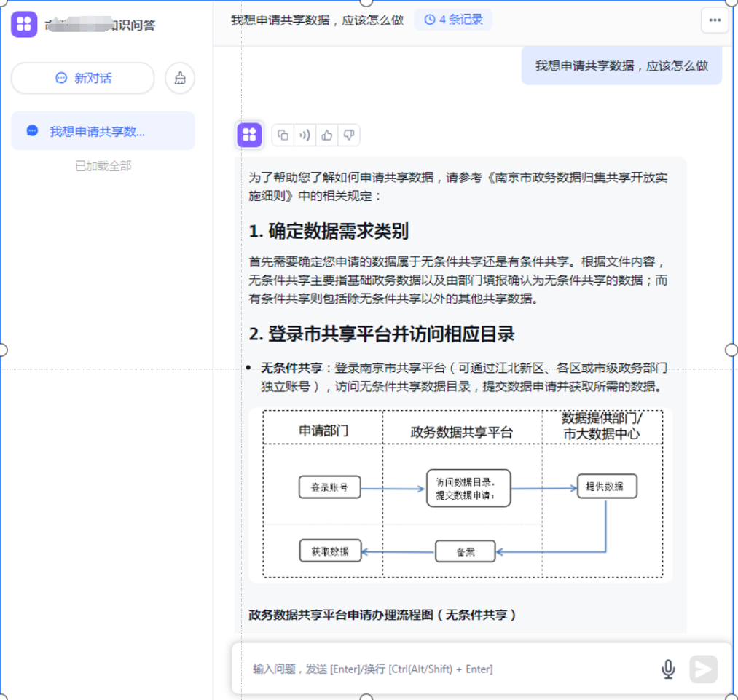
Task: Click heading 2. 登录市共享平台并访问相应目录
Action: coord(382,334)
